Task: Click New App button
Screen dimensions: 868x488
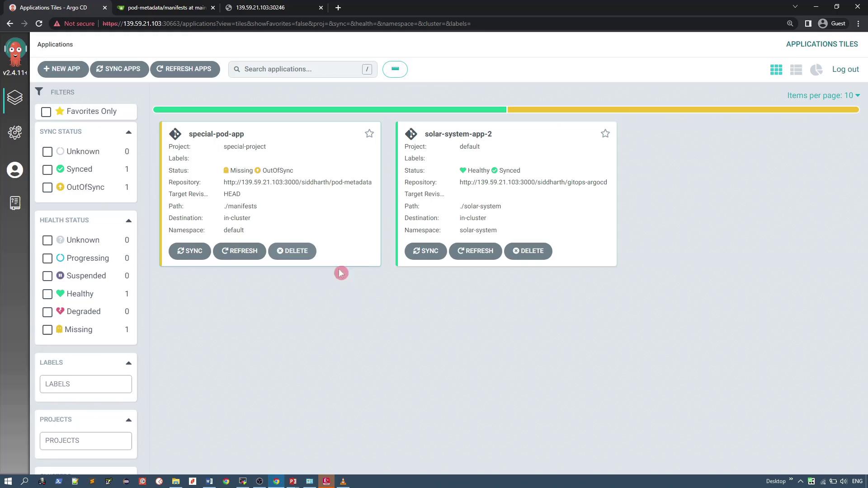Action: pyautogui.click(x=62, y=69)
